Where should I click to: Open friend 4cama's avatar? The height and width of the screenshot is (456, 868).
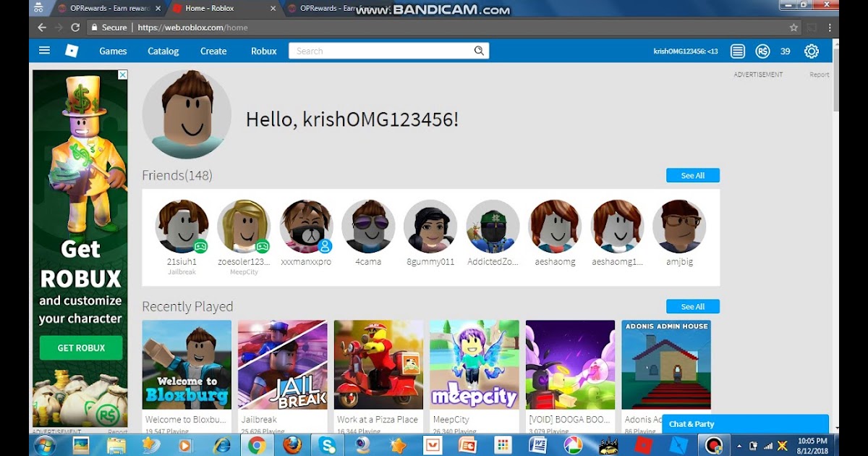(368, 227)
